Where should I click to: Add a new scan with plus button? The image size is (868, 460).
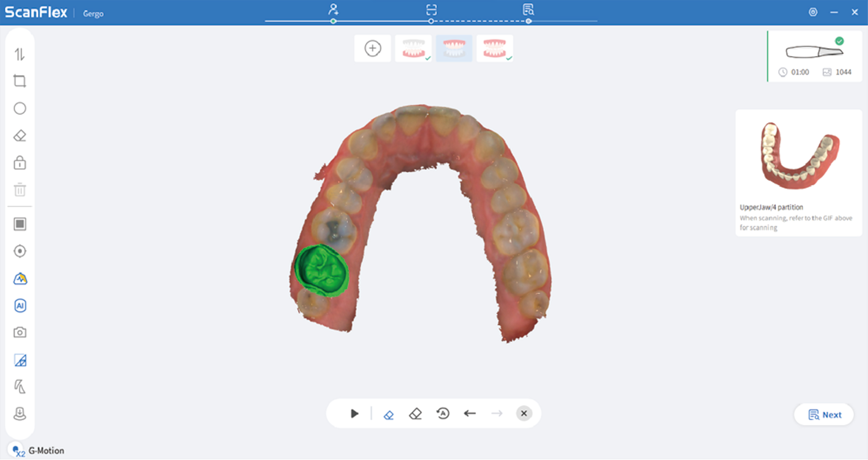(x=372, y=48)
